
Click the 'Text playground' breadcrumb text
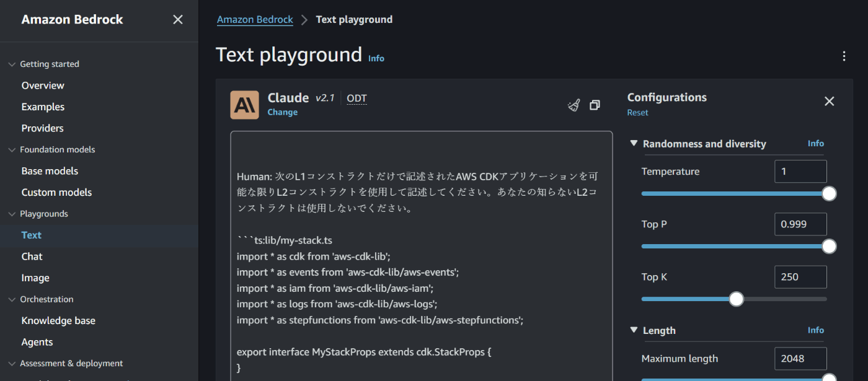click(354, 20)
